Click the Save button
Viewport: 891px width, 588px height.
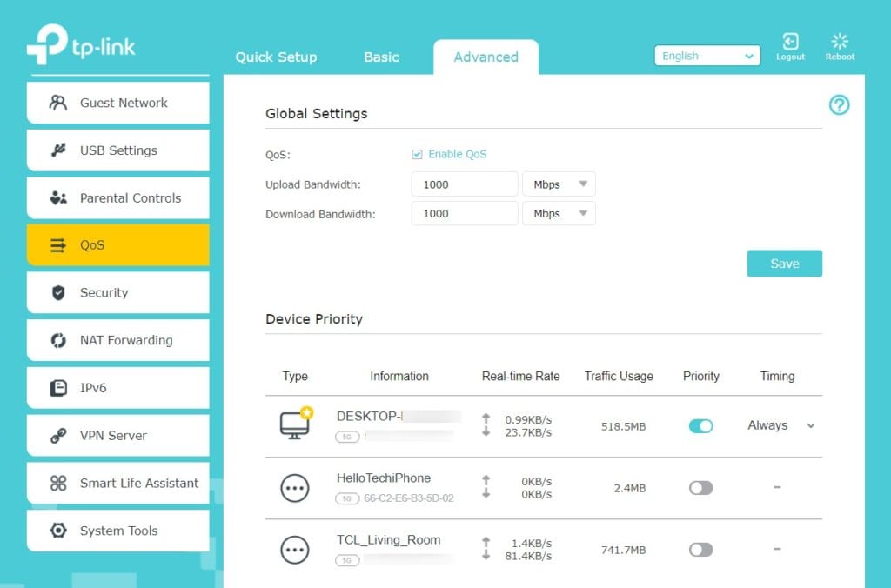click(x=784, y=264)
